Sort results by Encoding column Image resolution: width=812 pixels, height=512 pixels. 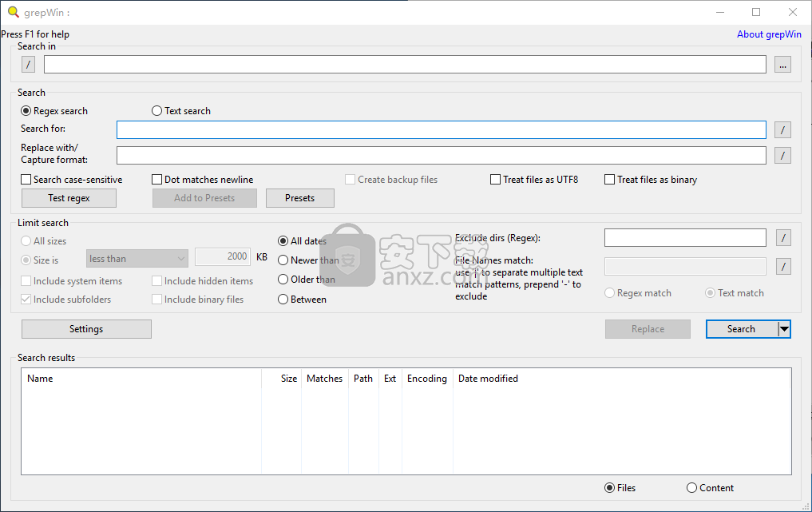click(x=427, y=379)
